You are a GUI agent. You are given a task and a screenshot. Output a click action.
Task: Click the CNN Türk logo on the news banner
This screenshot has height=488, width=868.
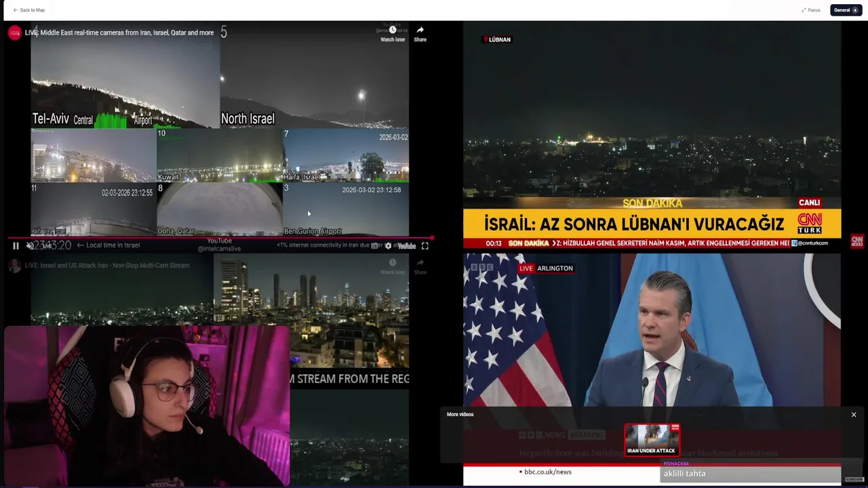pos(809,224)
